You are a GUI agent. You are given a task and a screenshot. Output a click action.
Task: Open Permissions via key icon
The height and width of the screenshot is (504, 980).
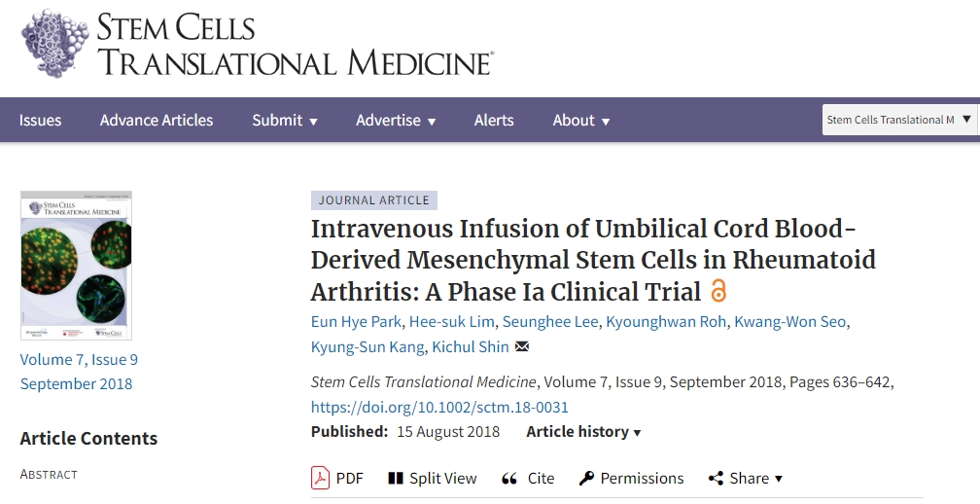click(x=586, y=478)
